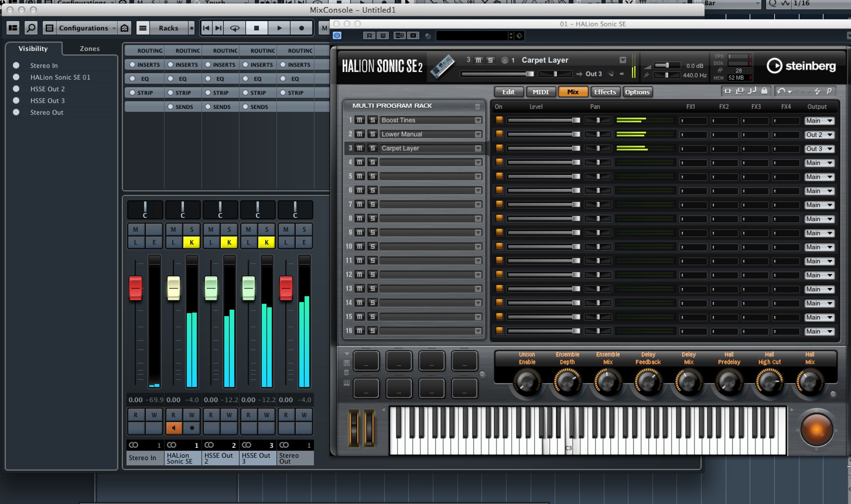This screenshot has height=504, width=851.
Task: Click the Racks button in MixConsole
Action: [169, 28]
